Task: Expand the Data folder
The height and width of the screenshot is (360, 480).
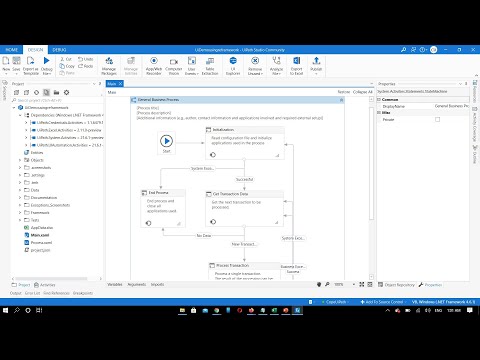Action: tap(20, 190)
